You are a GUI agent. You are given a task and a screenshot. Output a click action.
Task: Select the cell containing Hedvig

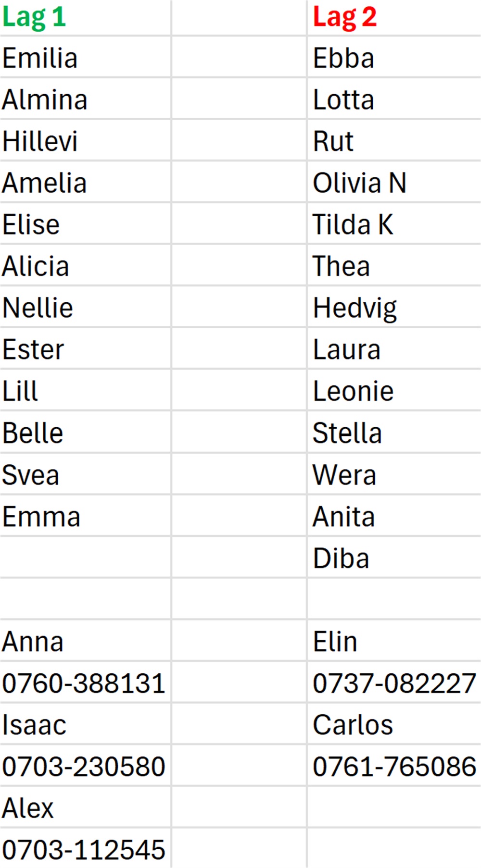355,308
